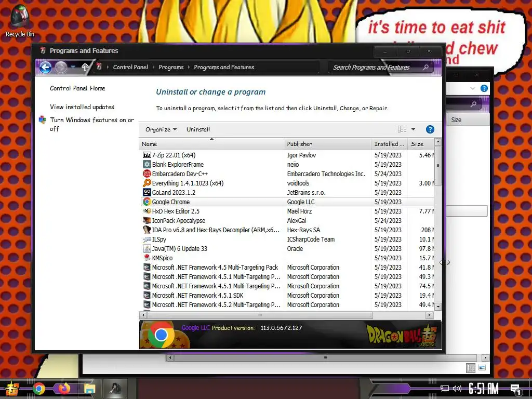Click the program list scroll left arrow
The width and height of the screenshot is (532, 399).
tap(143, 315)
